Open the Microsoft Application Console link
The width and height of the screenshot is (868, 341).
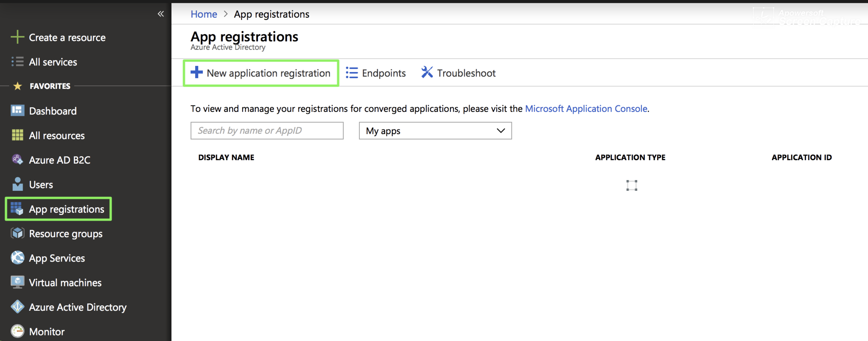[586, 109]
